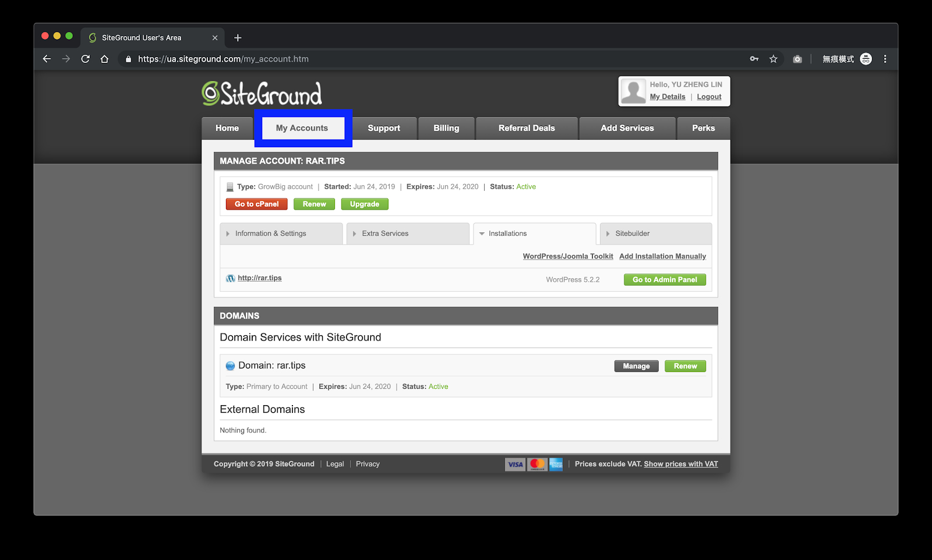Click the MasterCard icon in the footer
The image size is (932, 560).
coord(537,464)
